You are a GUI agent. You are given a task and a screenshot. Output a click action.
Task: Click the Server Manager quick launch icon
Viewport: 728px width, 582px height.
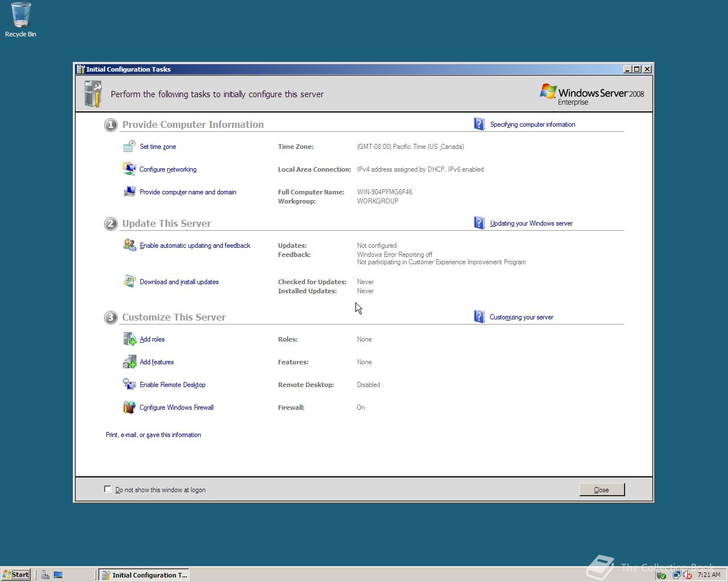pyautogui.click(x=45, y=575)
